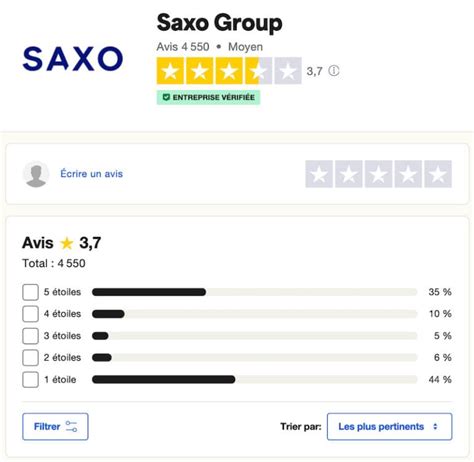Viewport: 474px width, 462px height.
Task: Select the first empty rating star
Action: (319, 174)
